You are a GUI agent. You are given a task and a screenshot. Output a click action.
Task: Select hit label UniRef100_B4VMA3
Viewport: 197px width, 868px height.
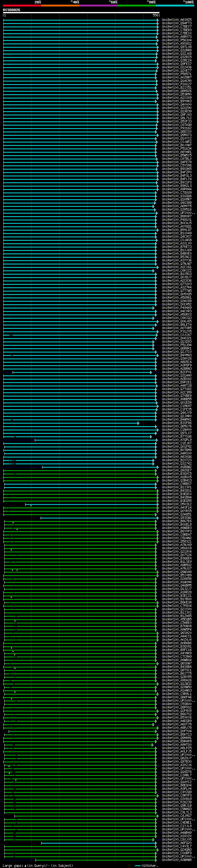(x=177, y=355)
